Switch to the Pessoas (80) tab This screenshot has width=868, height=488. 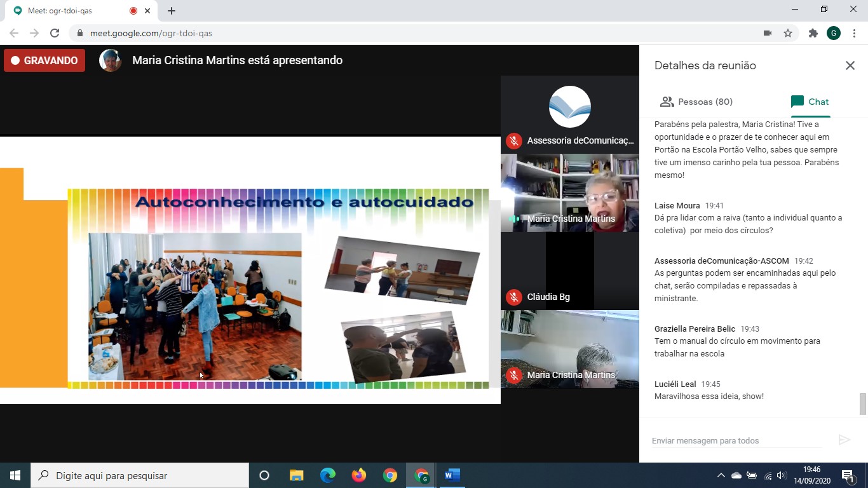(x=696, y=102)
